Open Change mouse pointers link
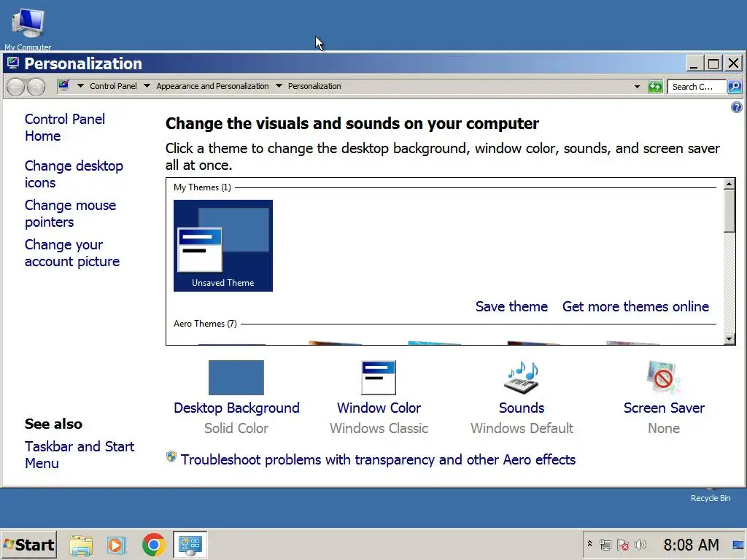 [71, 214]
